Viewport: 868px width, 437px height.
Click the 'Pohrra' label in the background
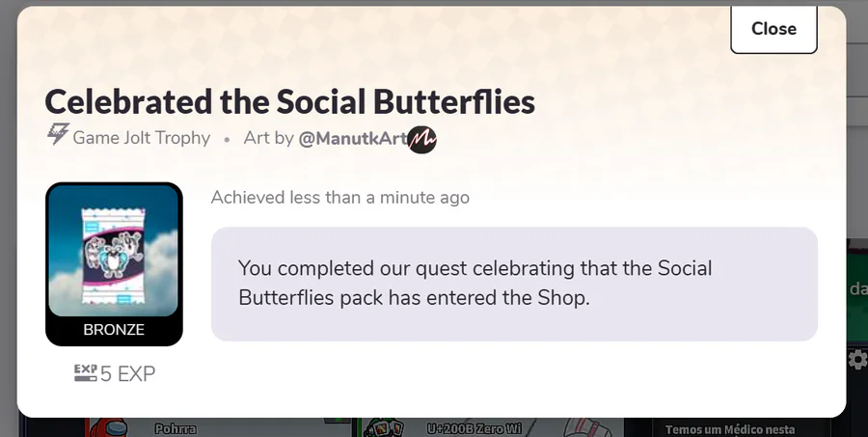[175, 426]
